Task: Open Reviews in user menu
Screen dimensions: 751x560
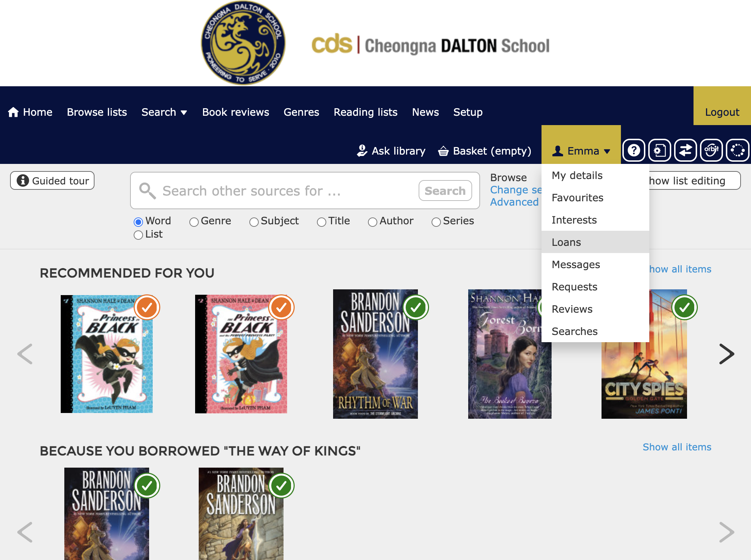Action: 595,309
